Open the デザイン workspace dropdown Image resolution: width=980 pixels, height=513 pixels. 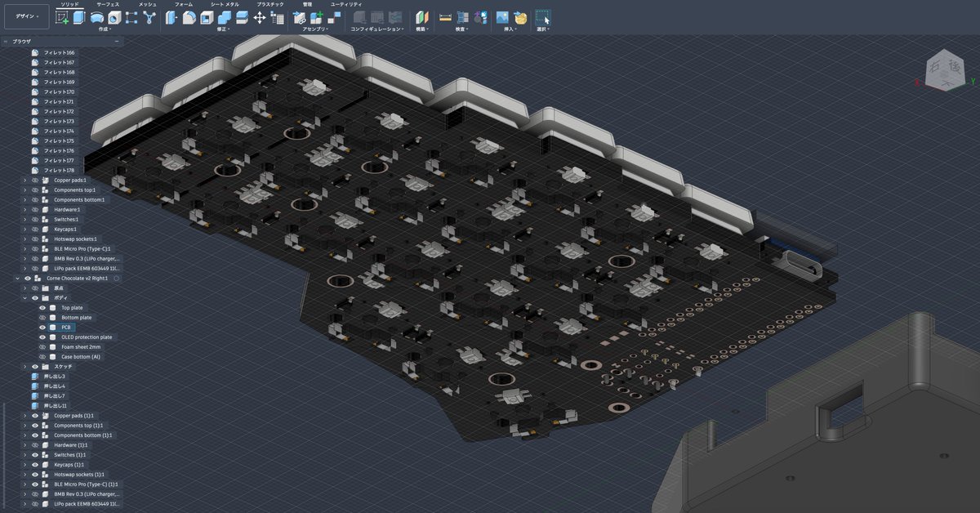27,16
